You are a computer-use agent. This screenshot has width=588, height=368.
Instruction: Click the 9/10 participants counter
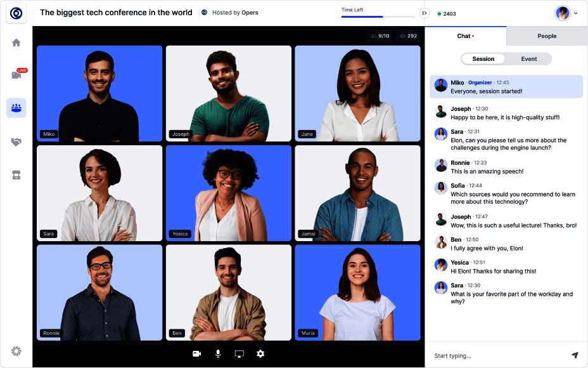[x=380, y=36]
